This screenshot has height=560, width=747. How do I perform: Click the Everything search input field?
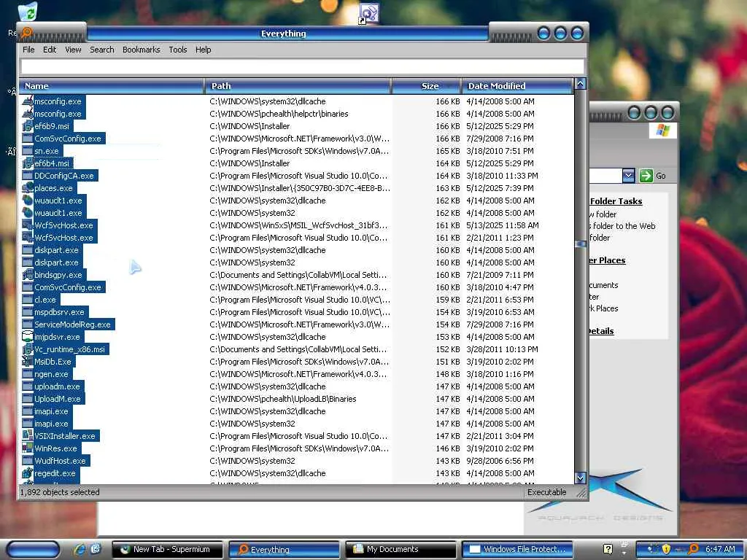click(303, 66)
